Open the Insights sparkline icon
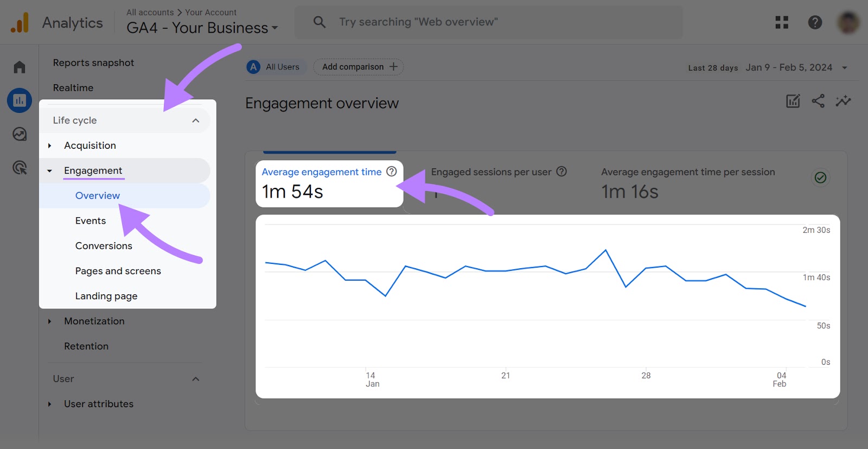The image size is (868, 449). pyautogui.click(x=843, y=101)
